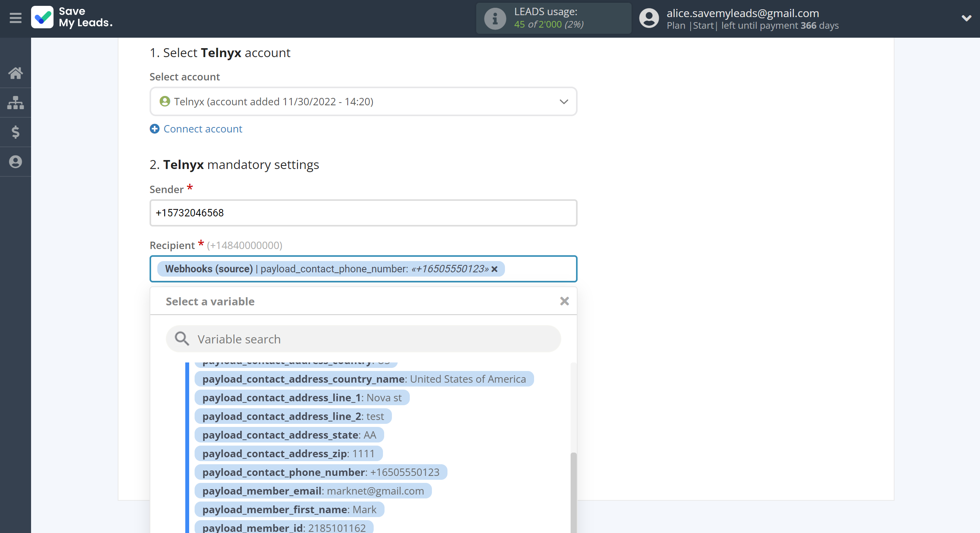Click the Connect account link
Image resolution: width=980 pixels, height=533 pixels.
[x=203, y=129]
